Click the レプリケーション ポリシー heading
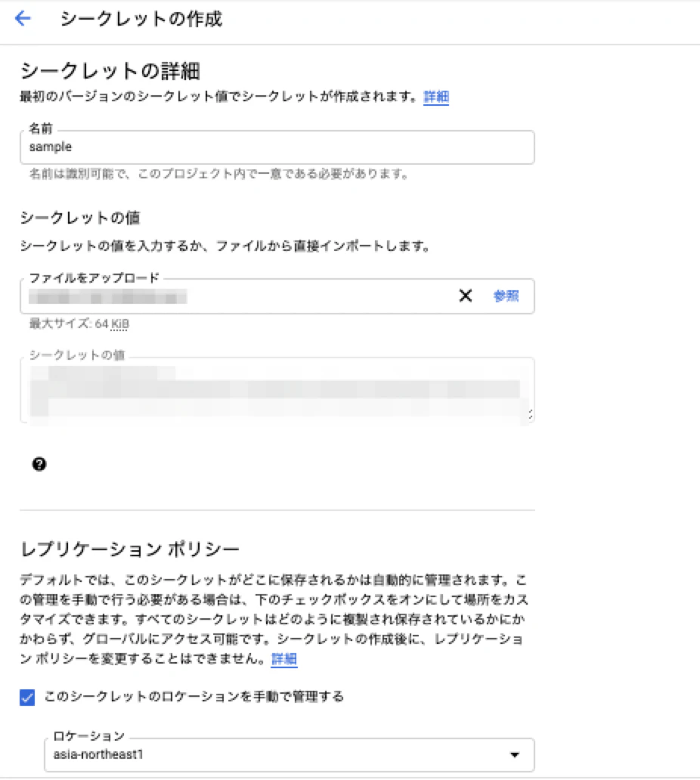 point(130,549)
